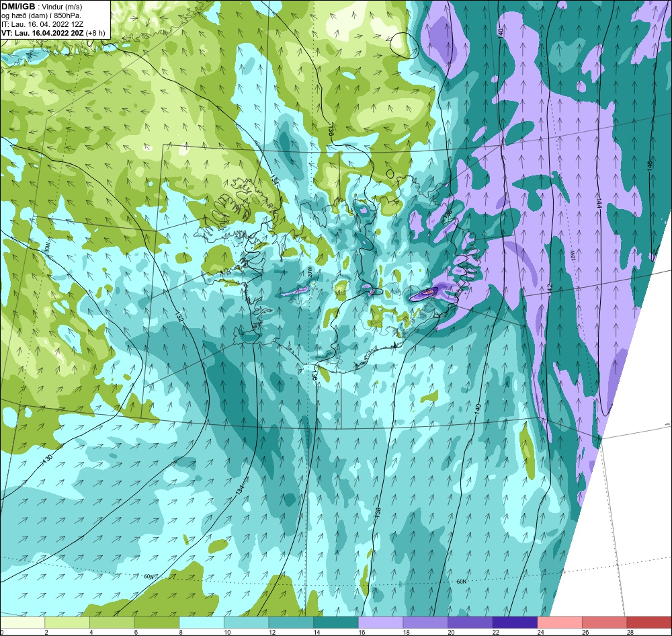Click the '136' contour label north of Iceland
Image resolution: width=672 pixels, height=636 pixels.
click(x=331, y=131)
